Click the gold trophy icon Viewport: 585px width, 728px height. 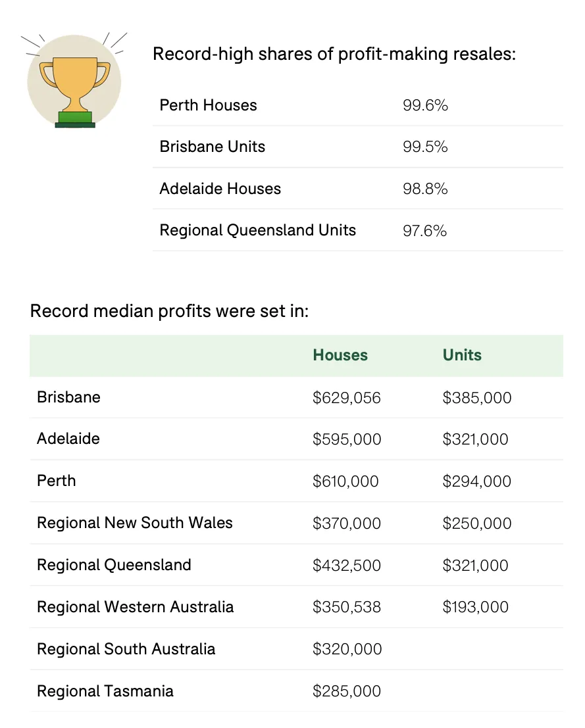tap(74, 82)
